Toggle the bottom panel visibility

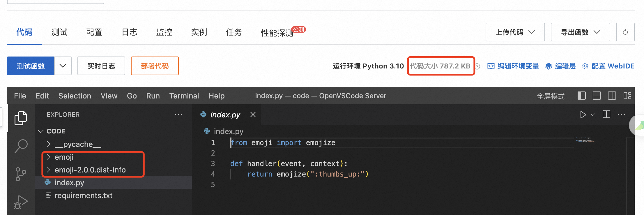597,96
